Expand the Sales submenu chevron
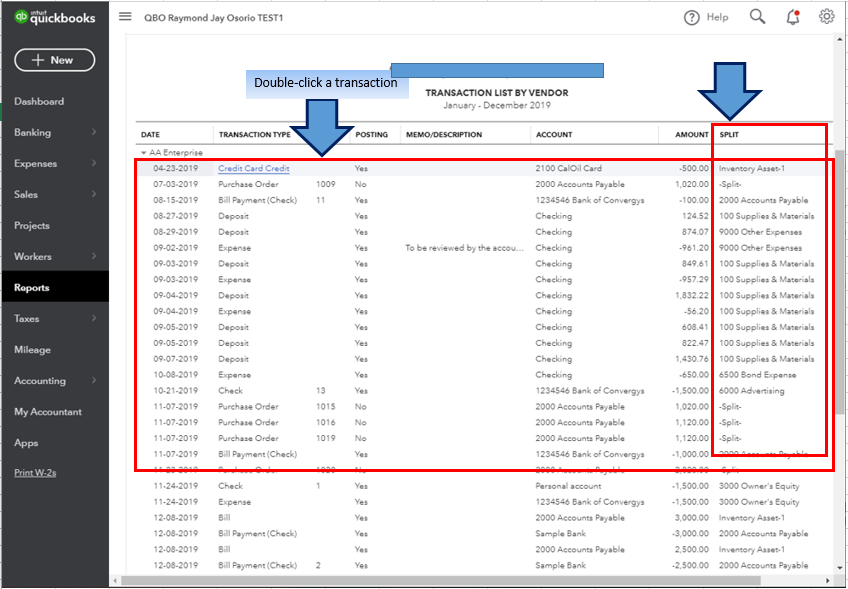Screen dimensions: 848x589 tap(94, 194)
